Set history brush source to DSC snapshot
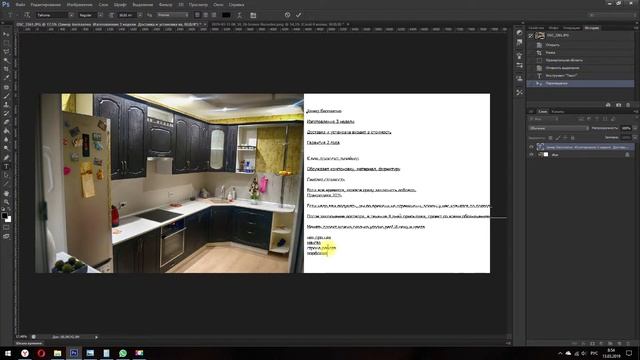Viewport: 640px width, 360px height. pyautogui.click(x=531, y=36)
